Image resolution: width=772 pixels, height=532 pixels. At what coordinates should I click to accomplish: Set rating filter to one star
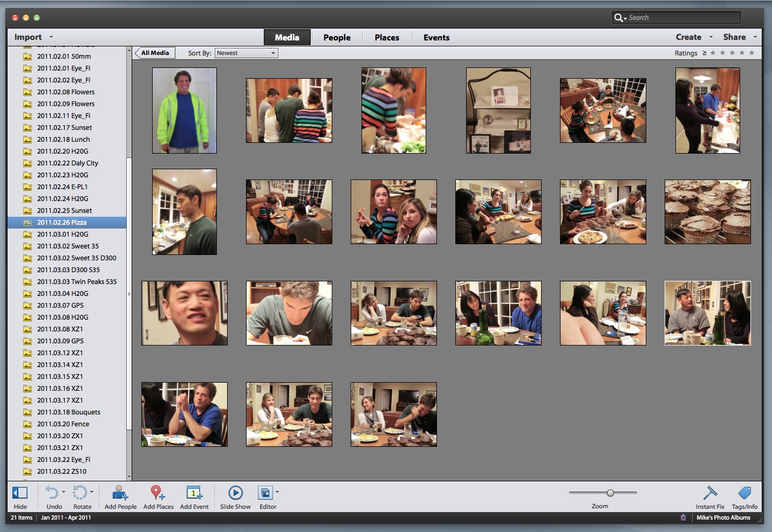coord(713,53)
